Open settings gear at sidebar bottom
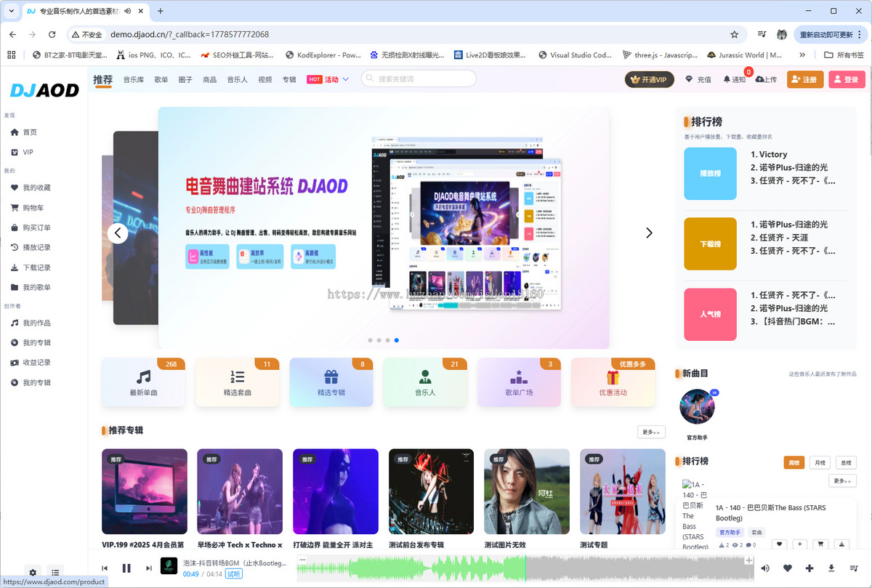Viewport: 872px width, 588px height. (32, 572)
